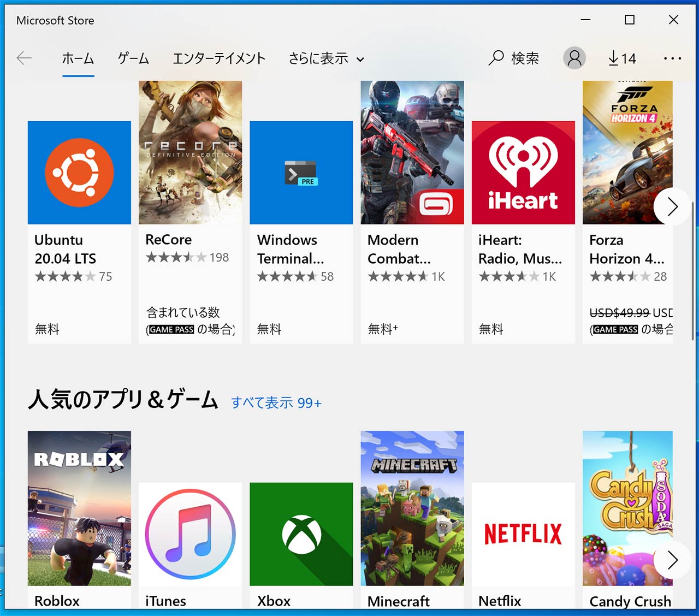The width and height of the screenshot is (699, 616).
Task: Click the 無料+ price on Modern Combat
Action: pyautogui.click(x=383, y=329)
